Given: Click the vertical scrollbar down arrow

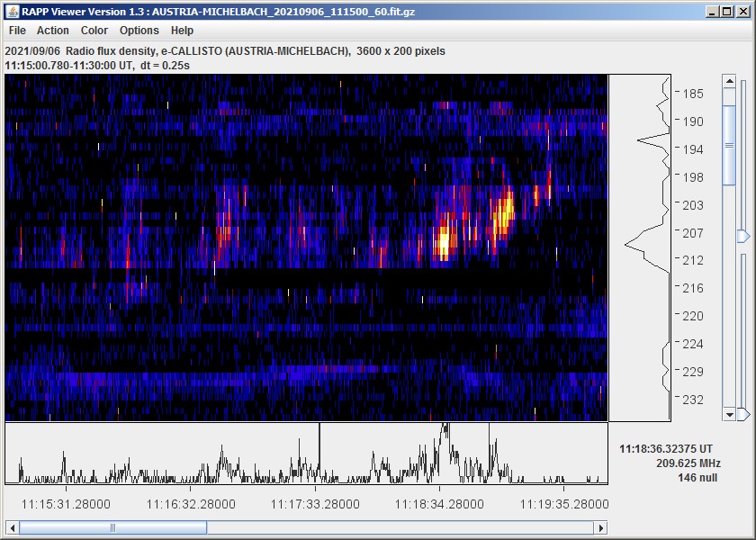Looking at the screenshot, I should click(730, 415).
